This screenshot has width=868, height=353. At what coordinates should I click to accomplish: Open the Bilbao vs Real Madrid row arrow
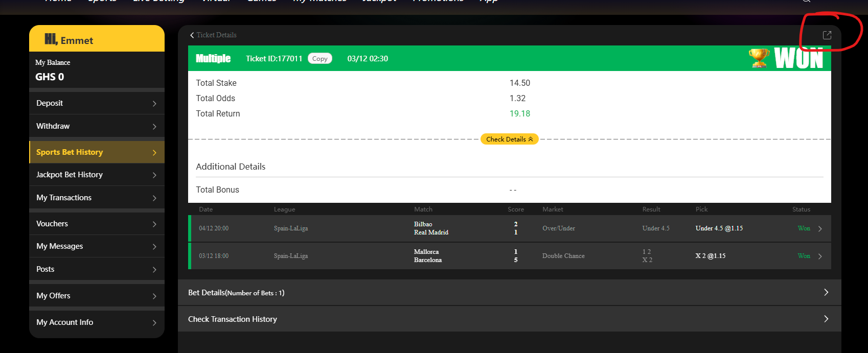click(820, 229)
